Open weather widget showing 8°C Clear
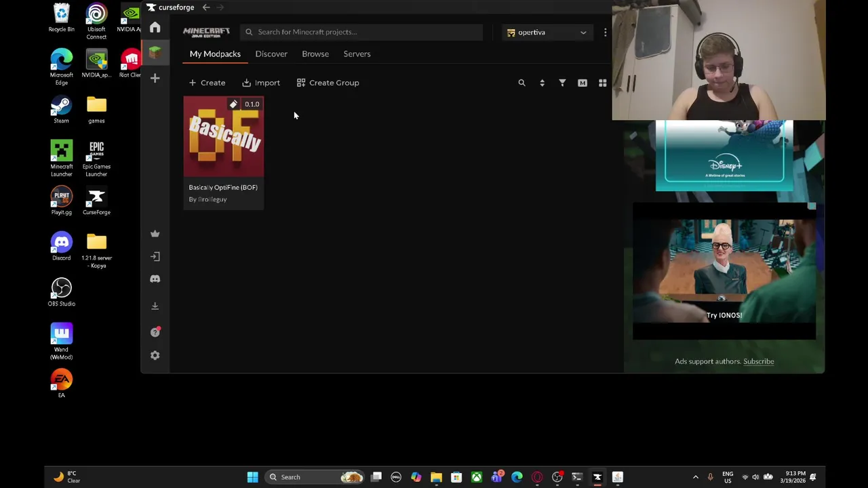868x488 pixels. point(66,477)
